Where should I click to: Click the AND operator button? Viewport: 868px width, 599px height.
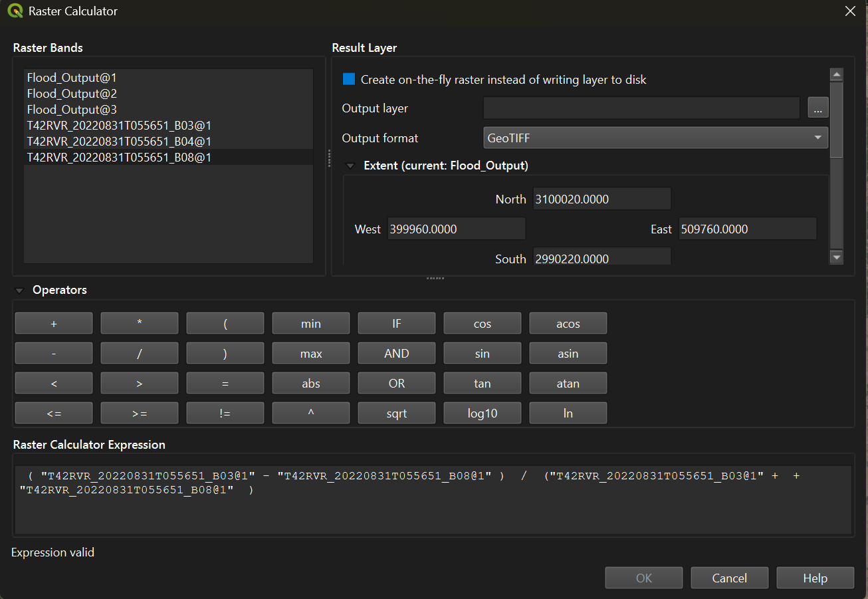[397, 354]
